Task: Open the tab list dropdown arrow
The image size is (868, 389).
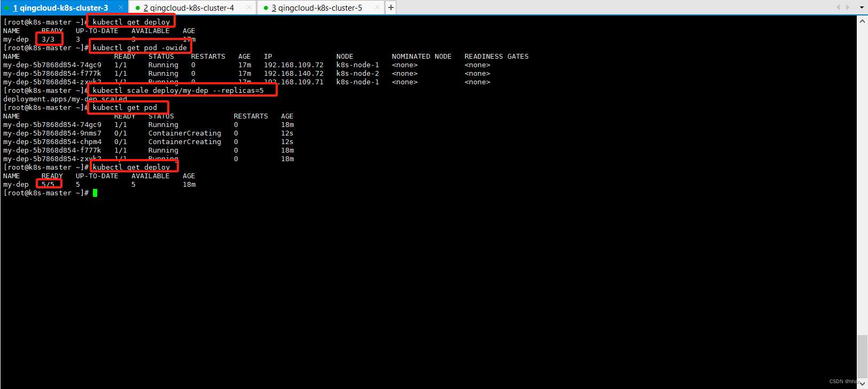Action: click(x=862, y=7)
